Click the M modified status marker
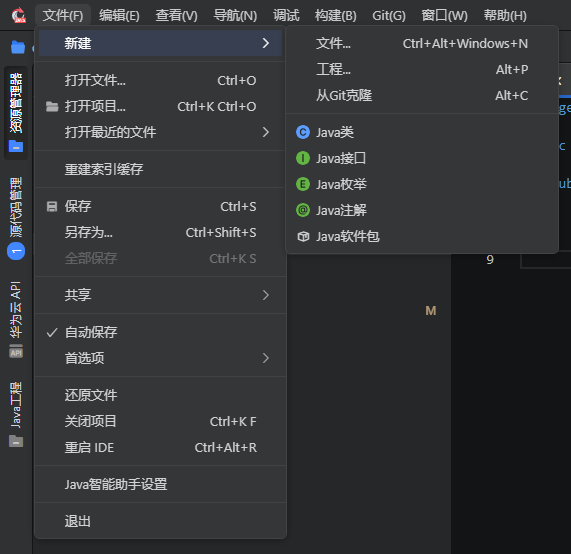This screenshot has width=571, height=554. 431,311
